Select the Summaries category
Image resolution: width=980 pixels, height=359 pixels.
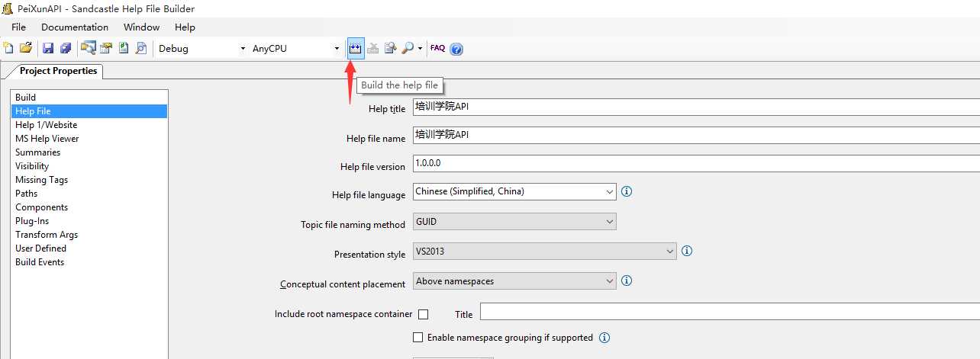[89, 152]
